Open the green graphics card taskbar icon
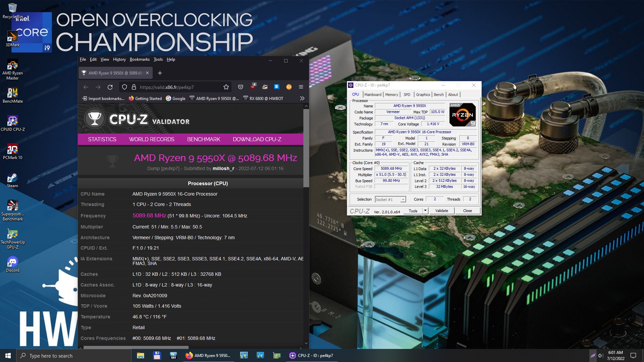 point(277,356)
